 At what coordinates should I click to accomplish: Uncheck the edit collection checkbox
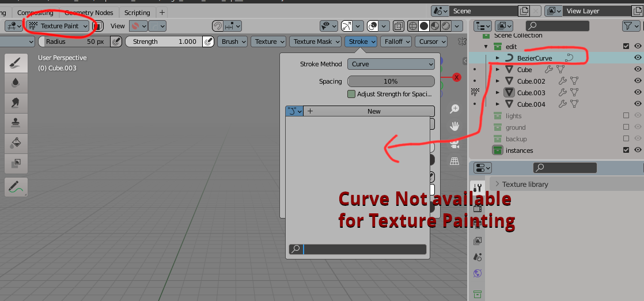626,47
